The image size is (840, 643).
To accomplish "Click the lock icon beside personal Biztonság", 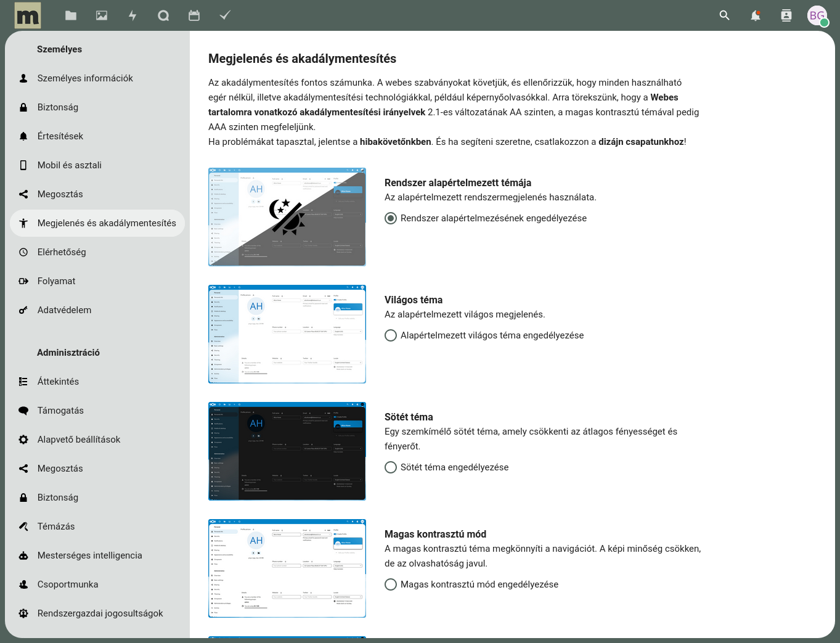I will [23, 107].
